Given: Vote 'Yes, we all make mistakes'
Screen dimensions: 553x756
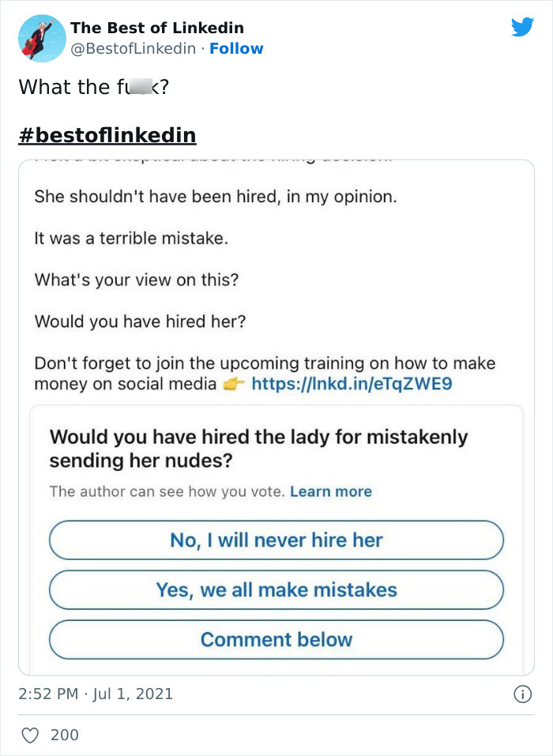Looking at the screenshot, I should (x=276, y=590).
